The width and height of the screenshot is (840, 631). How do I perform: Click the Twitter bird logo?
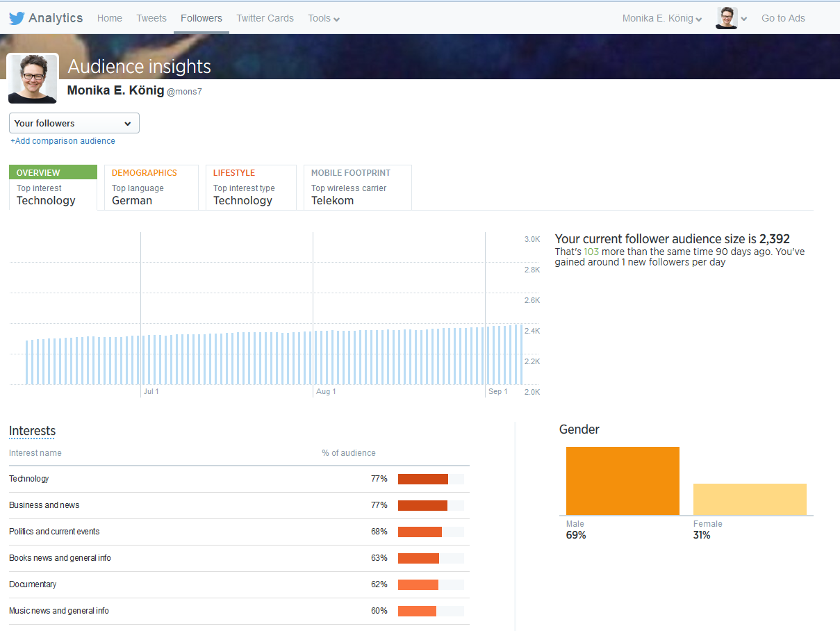coord(17,18)
